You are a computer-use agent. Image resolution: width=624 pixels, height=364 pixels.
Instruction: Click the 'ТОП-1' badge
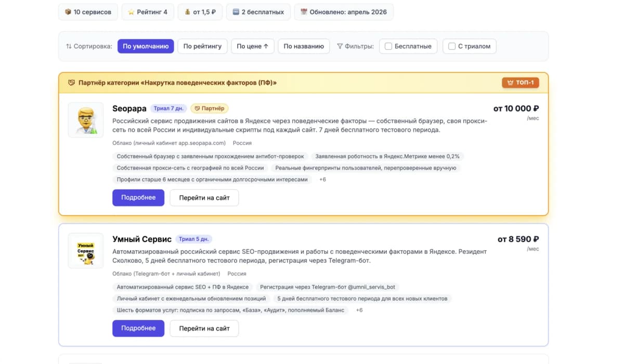521,83
